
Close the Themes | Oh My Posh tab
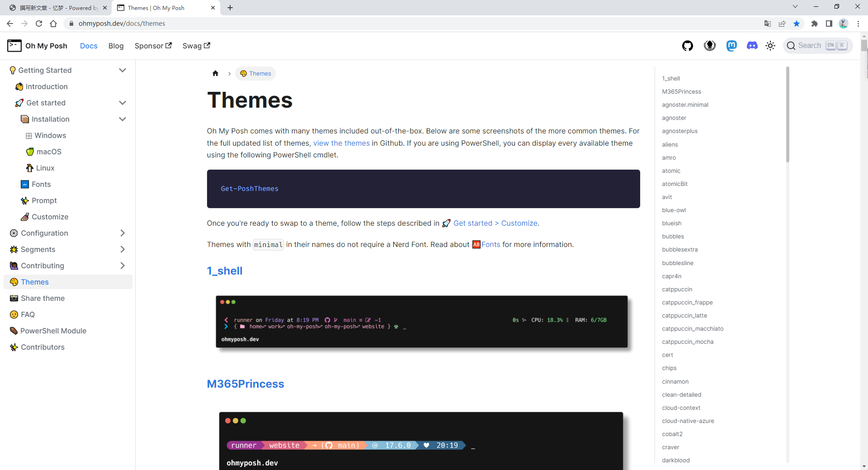click(x=213, y=8)
